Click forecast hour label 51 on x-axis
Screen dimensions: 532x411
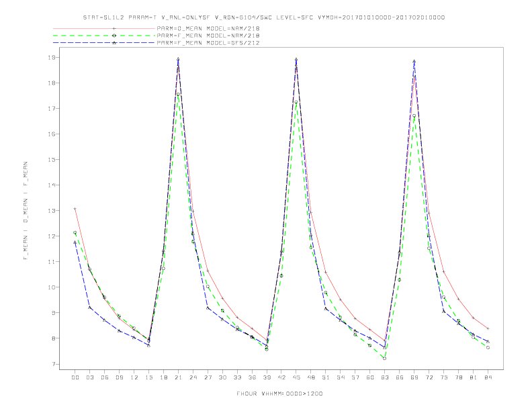326,377
